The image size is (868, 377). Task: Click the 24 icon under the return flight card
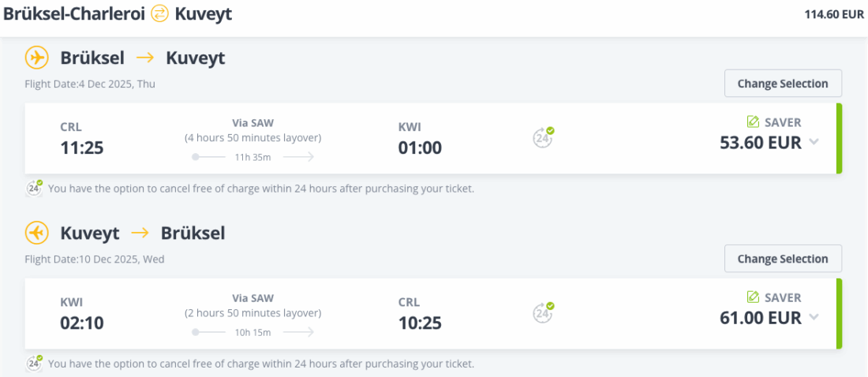(35, 364)
